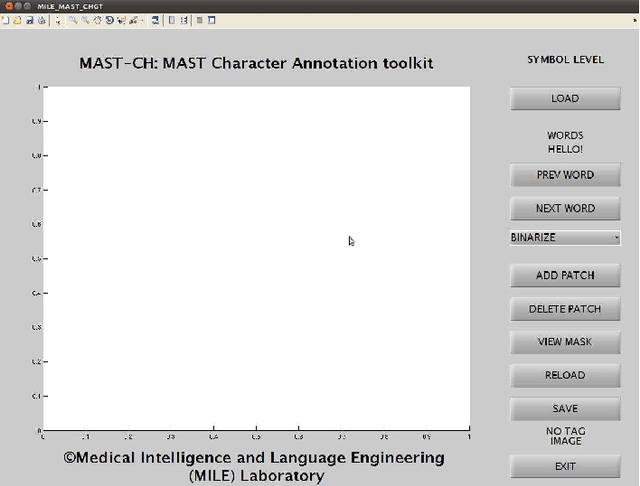Minimize the MILE_MAST_CHGT window
The image size is (640, 486).
tap(18, 6)
